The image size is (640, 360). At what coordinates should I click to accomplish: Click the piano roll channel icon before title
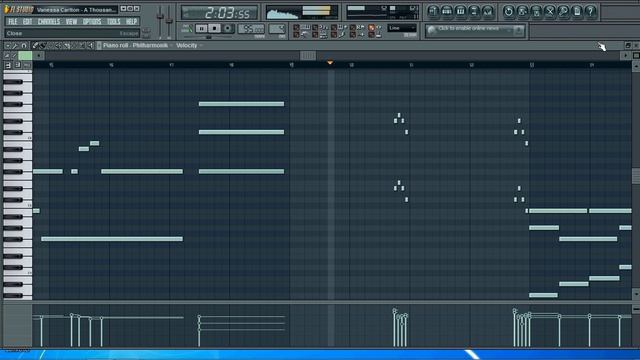pos(99,46)
